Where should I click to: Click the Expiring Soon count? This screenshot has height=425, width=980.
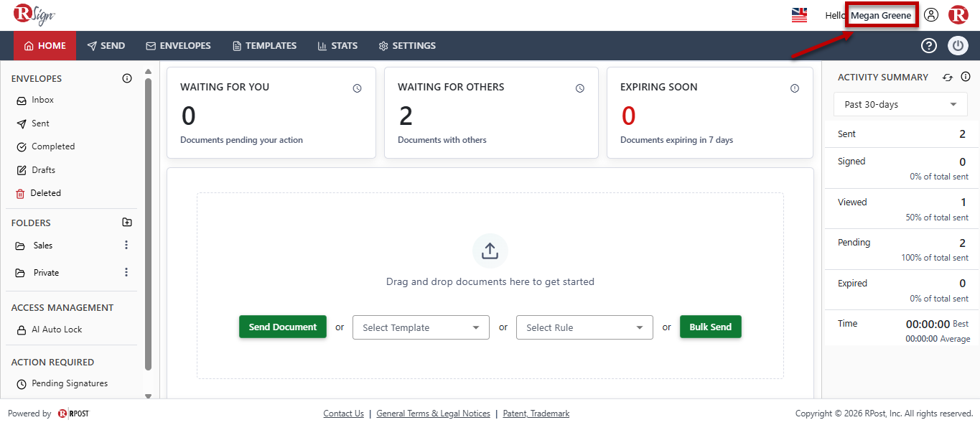(628, 116)
